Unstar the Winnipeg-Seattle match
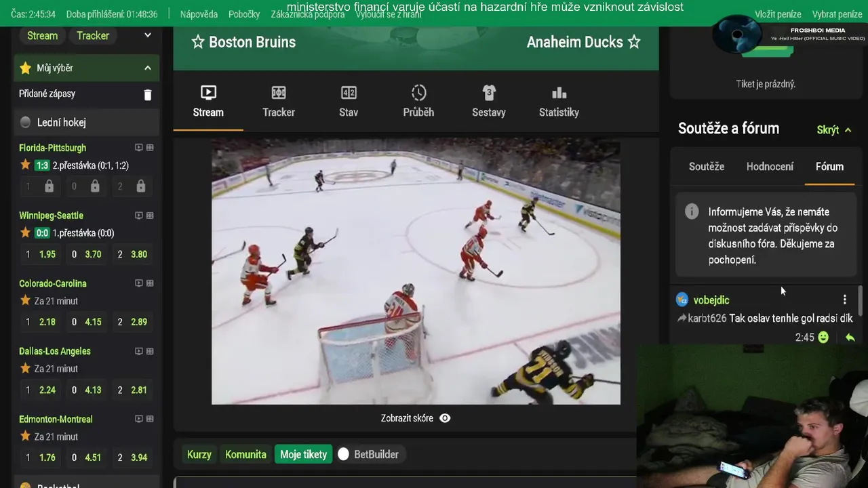Screen dimensions: 868x488 coord(26,232)
